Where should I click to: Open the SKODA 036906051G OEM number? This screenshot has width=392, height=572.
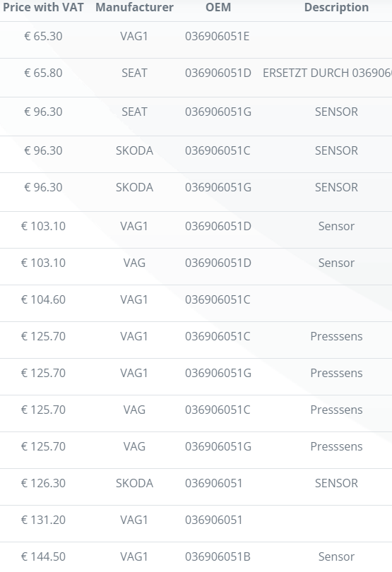(x=218, y=187)
